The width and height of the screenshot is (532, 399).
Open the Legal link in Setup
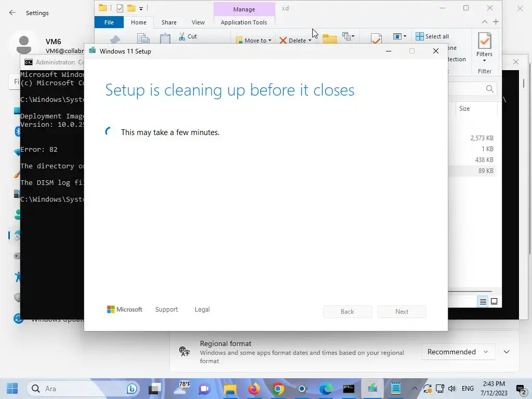(x=202, y=310)
